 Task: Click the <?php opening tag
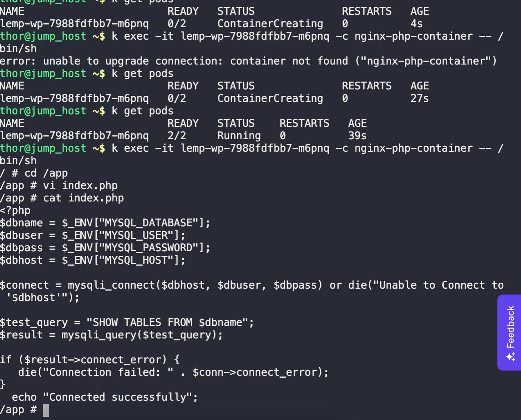15,210
